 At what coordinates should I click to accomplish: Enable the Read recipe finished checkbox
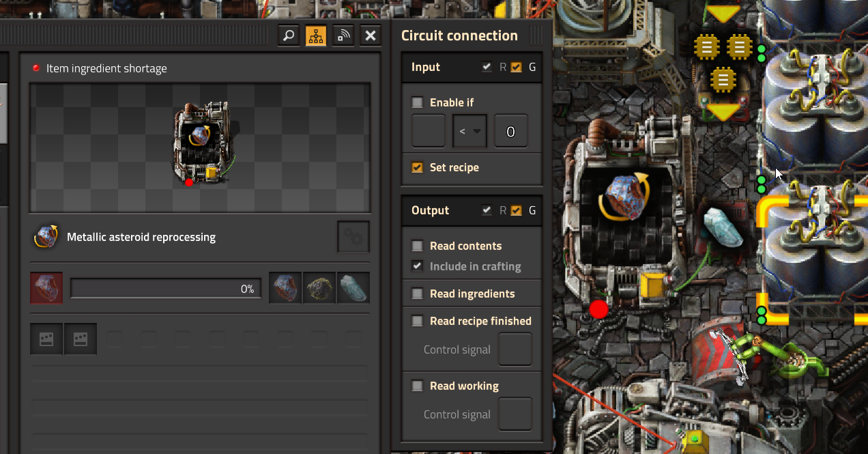pyautogui.click(x=418, y=321)
